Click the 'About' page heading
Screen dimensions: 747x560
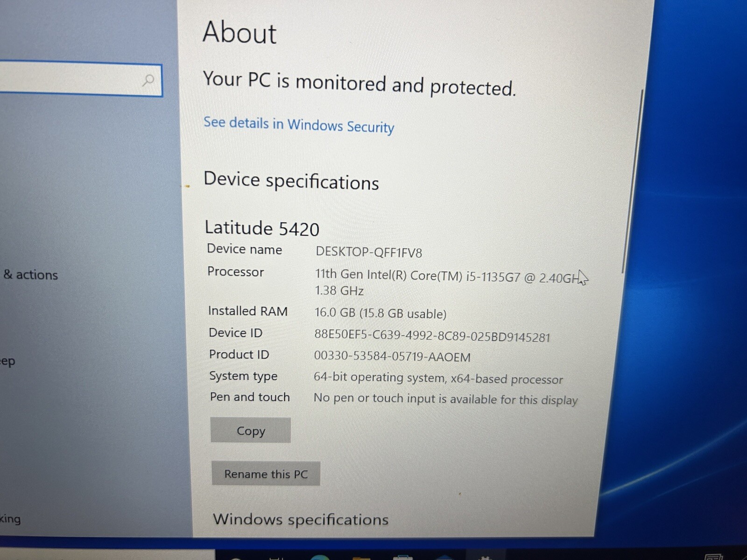(240, 32)
